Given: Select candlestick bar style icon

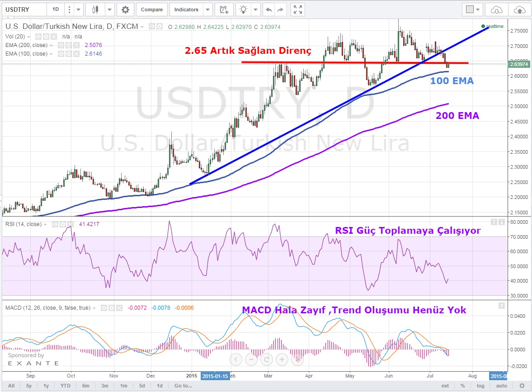Looking at the screenshot, I should tap(95, 9).
